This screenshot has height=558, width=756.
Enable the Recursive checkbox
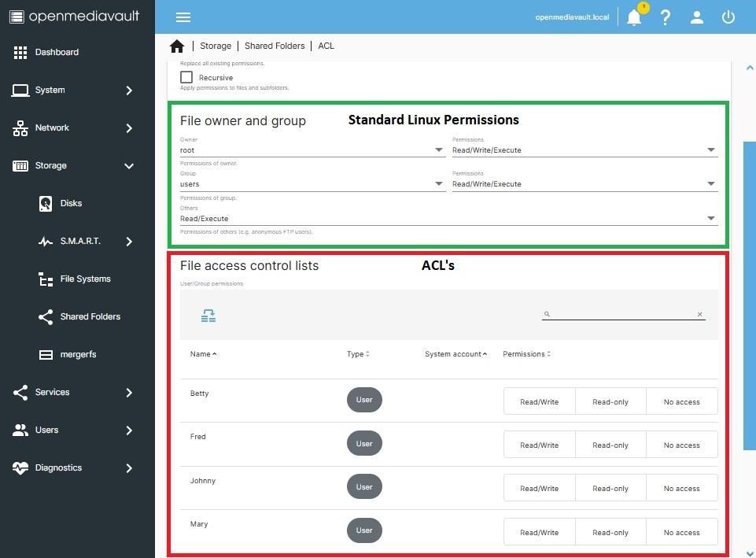coord(186,77)
